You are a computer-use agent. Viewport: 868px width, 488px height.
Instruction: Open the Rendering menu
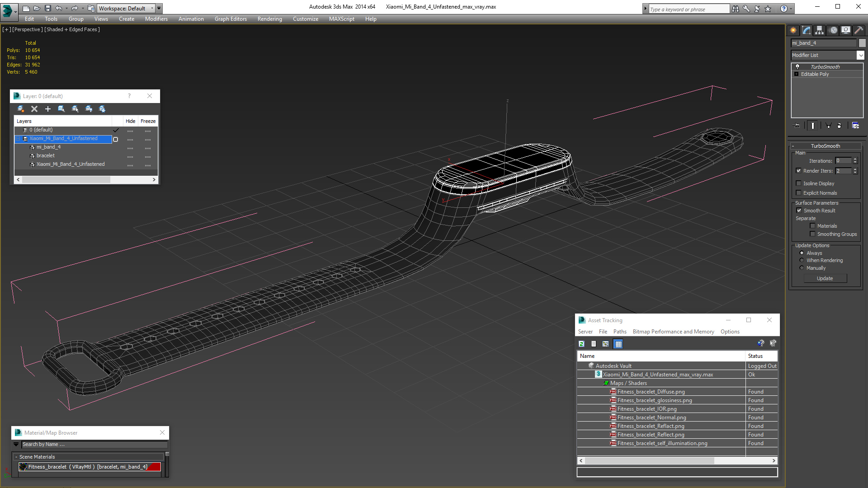(x=270, y=19)
